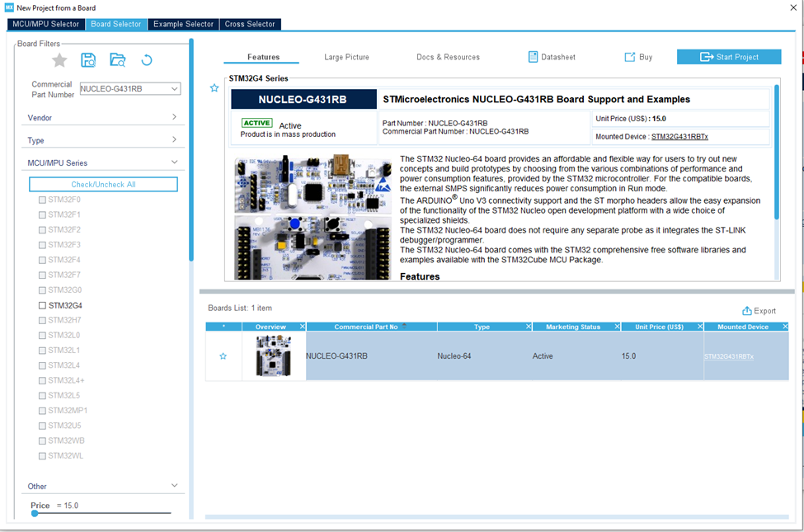Switch to Board Selector tab

116,24
